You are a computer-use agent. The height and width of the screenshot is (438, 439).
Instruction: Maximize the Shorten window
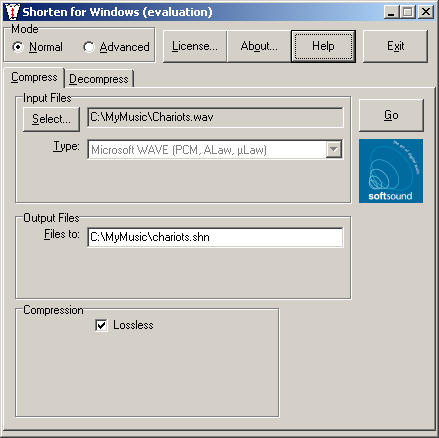pyautogui.click(x=407, y=12)
